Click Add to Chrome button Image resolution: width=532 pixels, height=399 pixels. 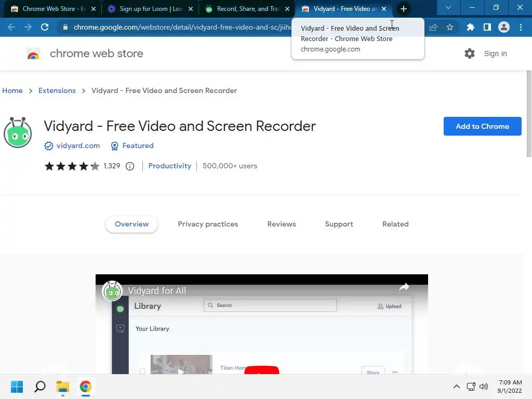[483, 126]
